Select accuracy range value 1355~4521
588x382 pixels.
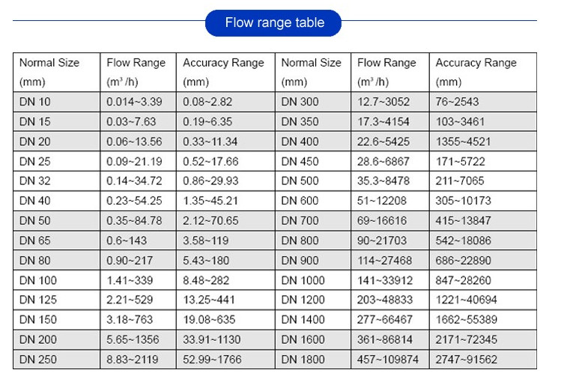[x=461, y=142]
